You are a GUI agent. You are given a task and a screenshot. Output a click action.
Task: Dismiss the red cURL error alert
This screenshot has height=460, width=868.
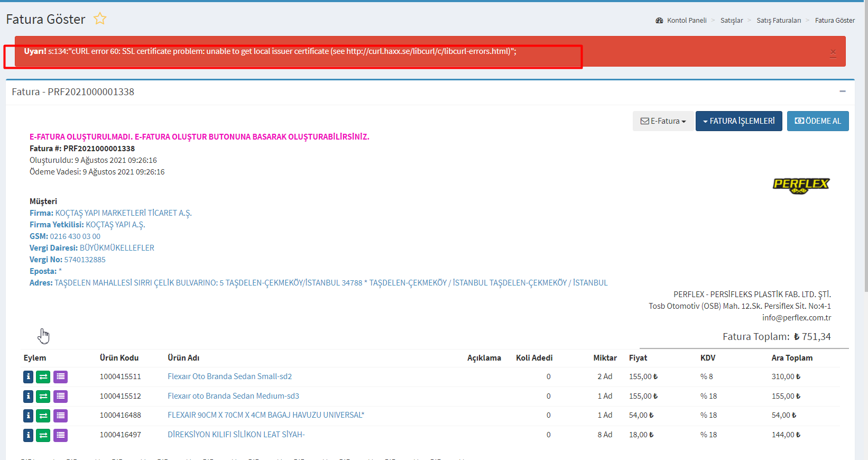click(833, 52)
